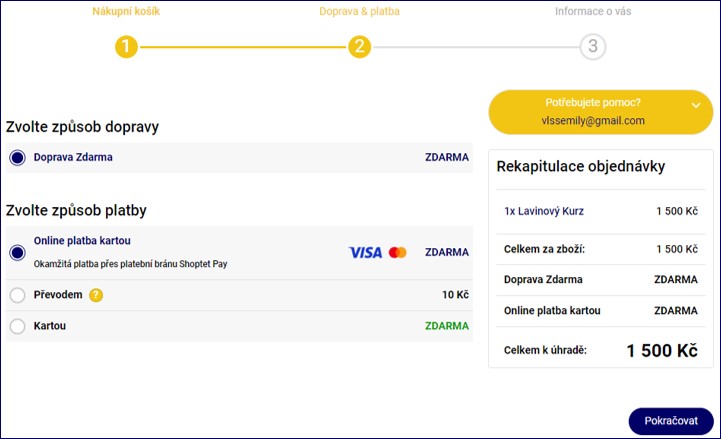The width and height of the screenshot is (721, 439).
Task: Select the Doprava Zdarma radio button
Action: (17, 157)
